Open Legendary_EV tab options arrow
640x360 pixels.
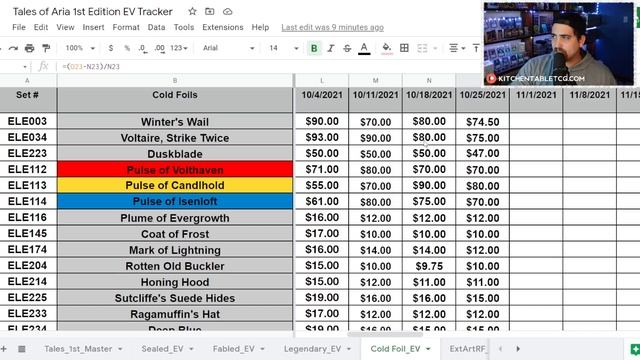(349, 349)
